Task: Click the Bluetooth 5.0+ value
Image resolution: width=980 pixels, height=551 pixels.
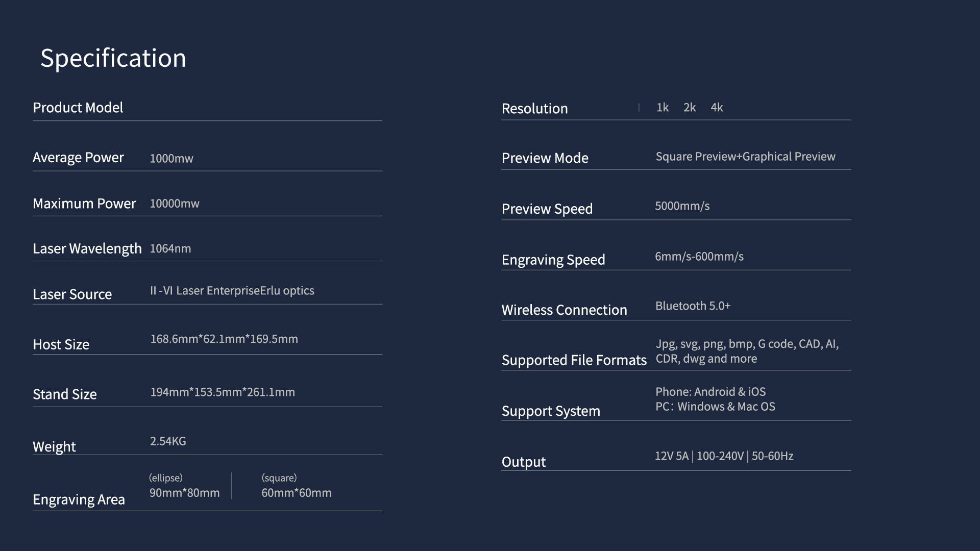Action: (693, 306)
